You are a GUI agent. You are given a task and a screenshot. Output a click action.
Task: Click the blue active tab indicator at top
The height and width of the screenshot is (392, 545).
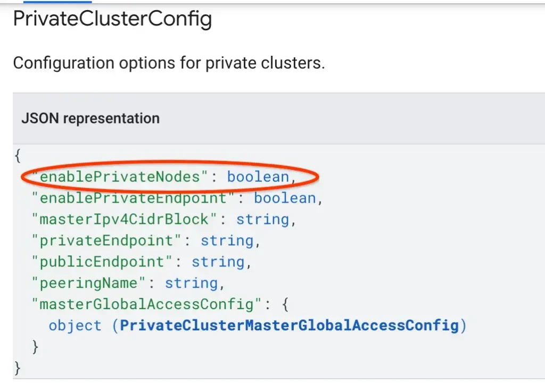pos(57,2)
